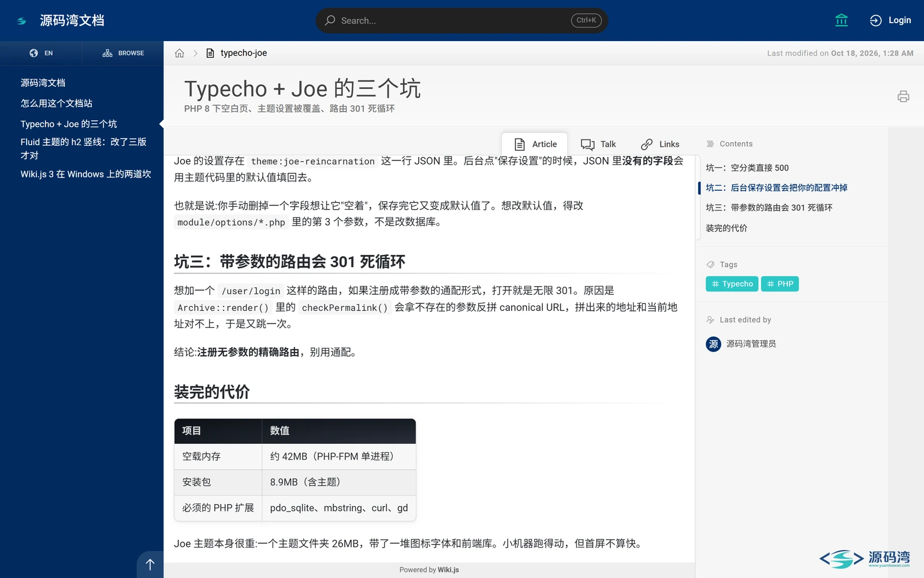Viewport: 924px width, 578px height.
Task: Click typecho-joe breadcrumb link
Action: click(244, 53)
